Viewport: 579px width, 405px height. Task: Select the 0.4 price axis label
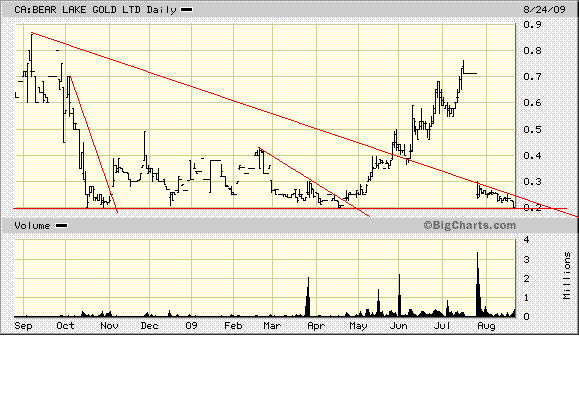point(532,155)
